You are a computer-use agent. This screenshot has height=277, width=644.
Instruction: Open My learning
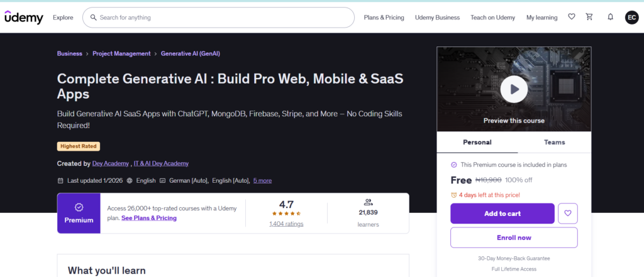coord(541,18)
